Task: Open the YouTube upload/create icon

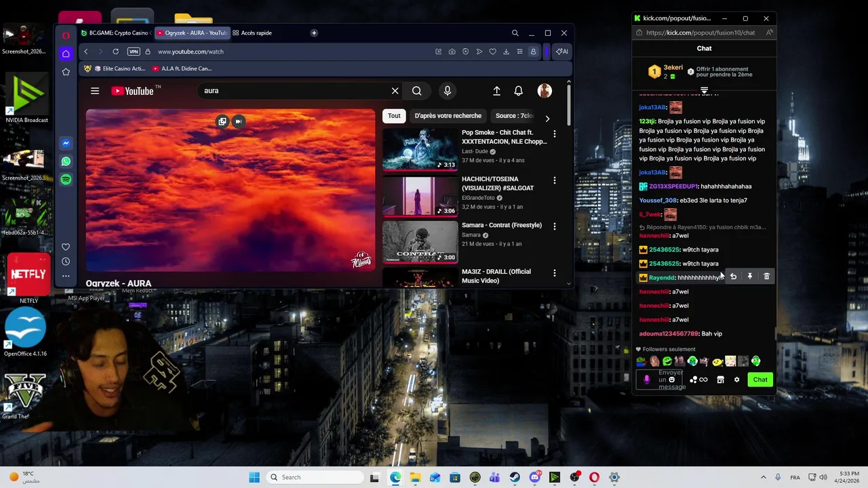Action: 496,91
